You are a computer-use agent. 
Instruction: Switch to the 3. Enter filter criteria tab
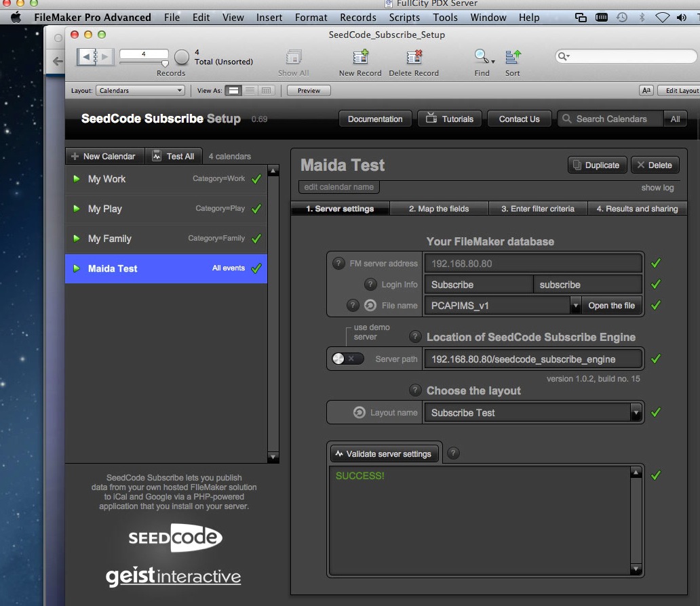click(x=538, y=208)
